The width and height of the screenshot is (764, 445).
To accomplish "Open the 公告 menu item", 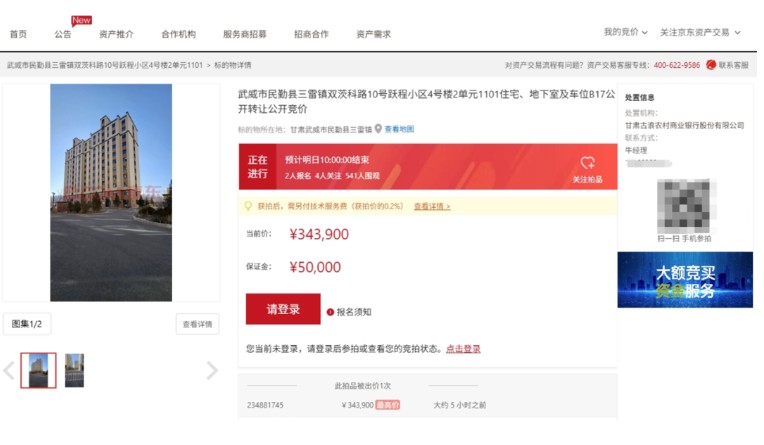I will click(x=63, y=34).
